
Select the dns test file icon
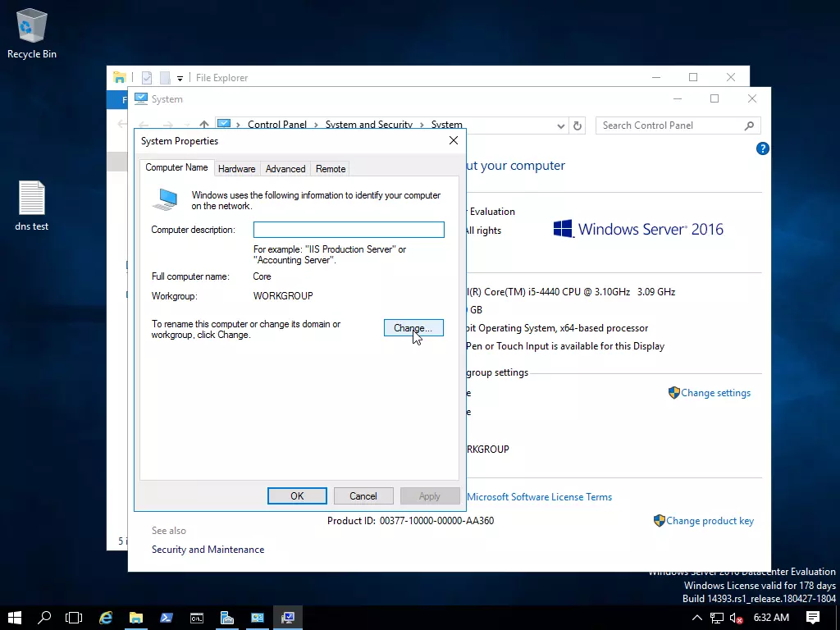coord(32,206)
